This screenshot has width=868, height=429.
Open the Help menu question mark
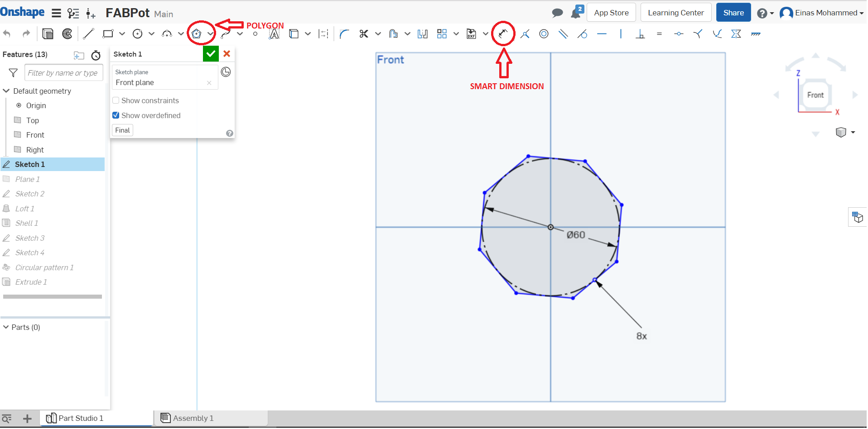[766, 13]
